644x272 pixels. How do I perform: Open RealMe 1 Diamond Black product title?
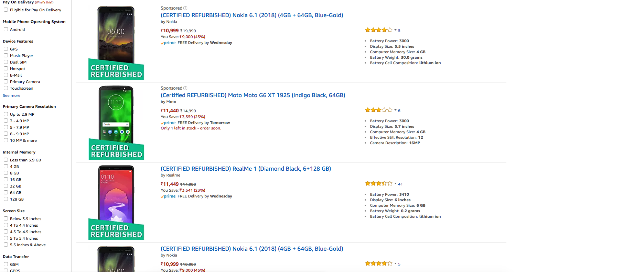(x=246, y=169)
